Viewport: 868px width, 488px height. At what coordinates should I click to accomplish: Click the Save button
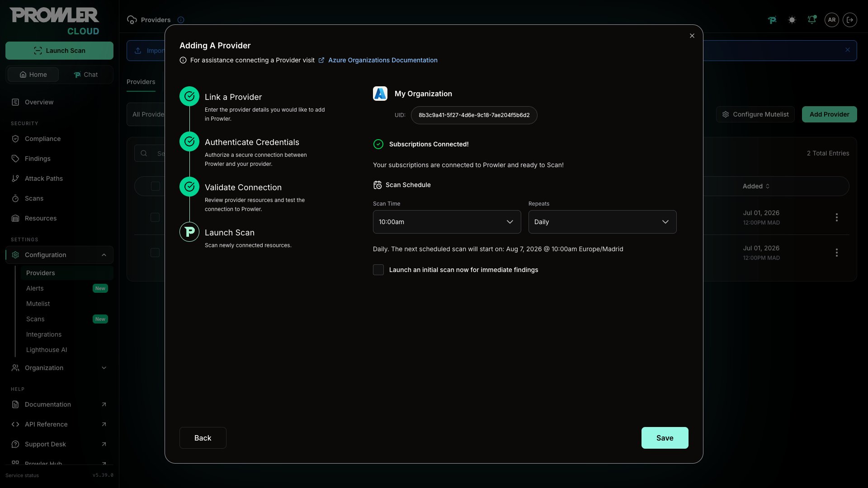(x=665, y=438)
